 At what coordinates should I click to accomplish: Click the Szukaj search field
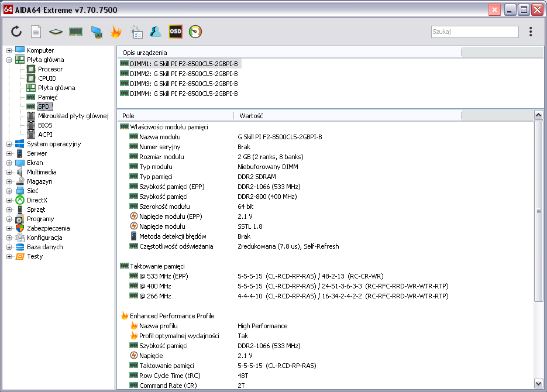[474, 32]
